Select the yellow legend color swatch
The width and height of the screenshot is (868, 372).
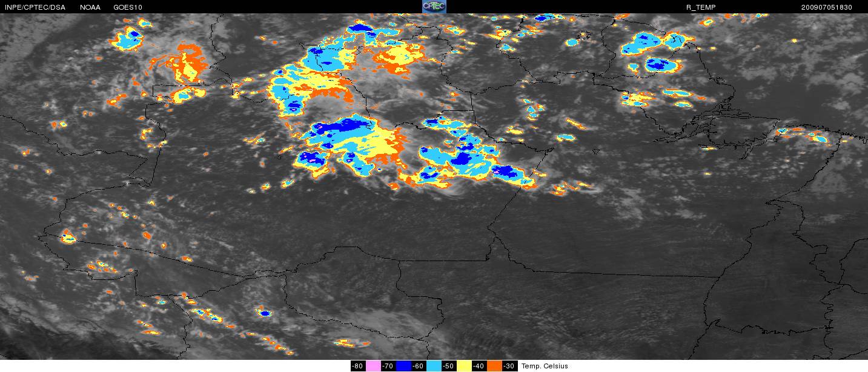[464, 366]
